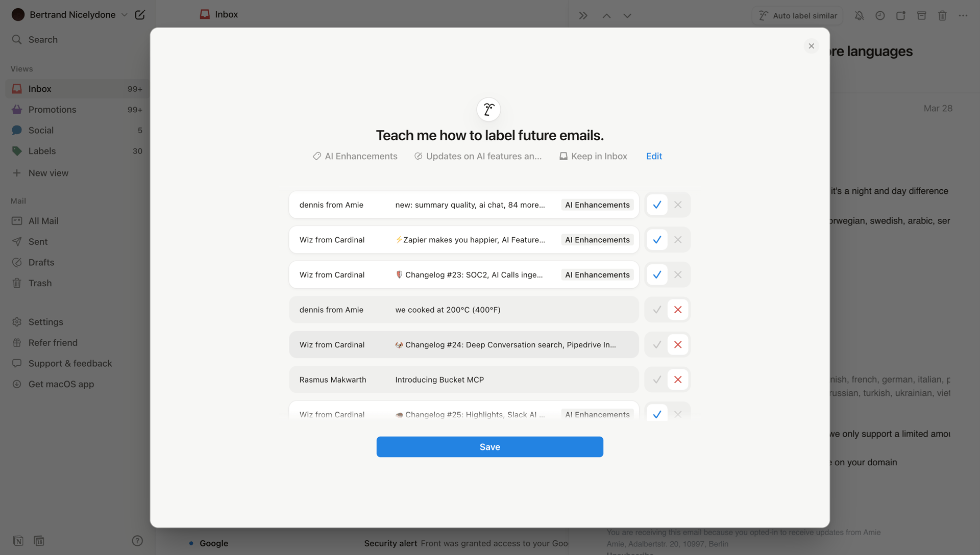Collapse the reading pane with double-chevron icon
980x555 pixels.
point(582,15)
